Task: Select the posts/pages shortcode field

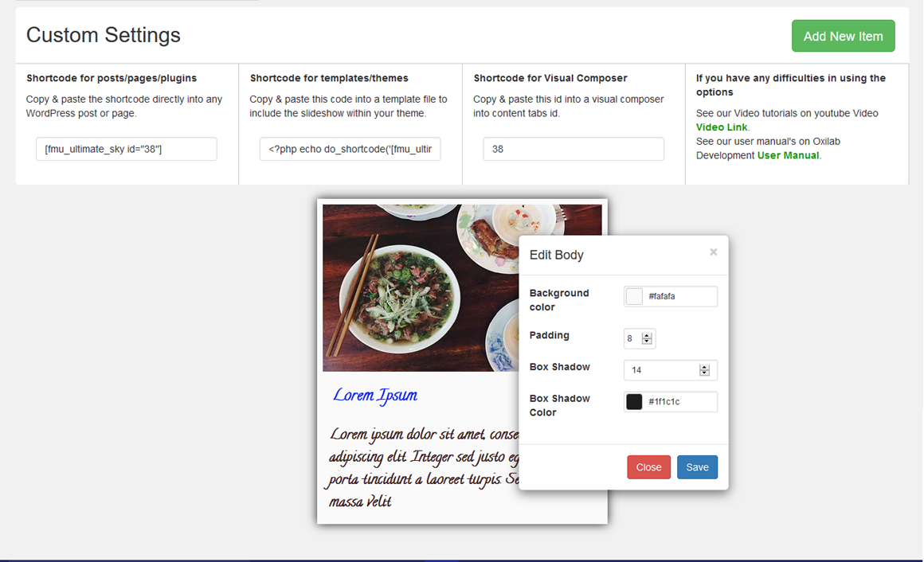Action: point(126,149)
